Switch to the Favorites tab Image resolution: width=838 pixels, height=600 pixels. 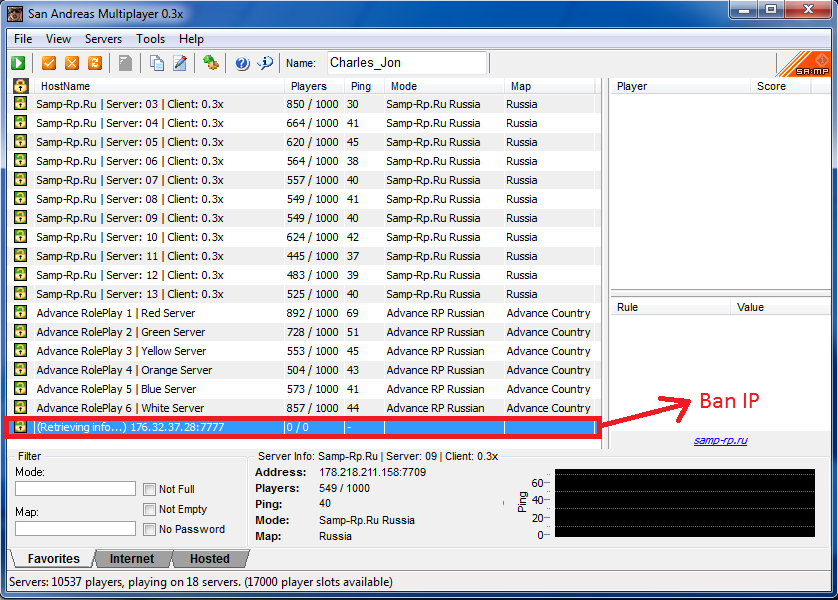tap(53, 558)
